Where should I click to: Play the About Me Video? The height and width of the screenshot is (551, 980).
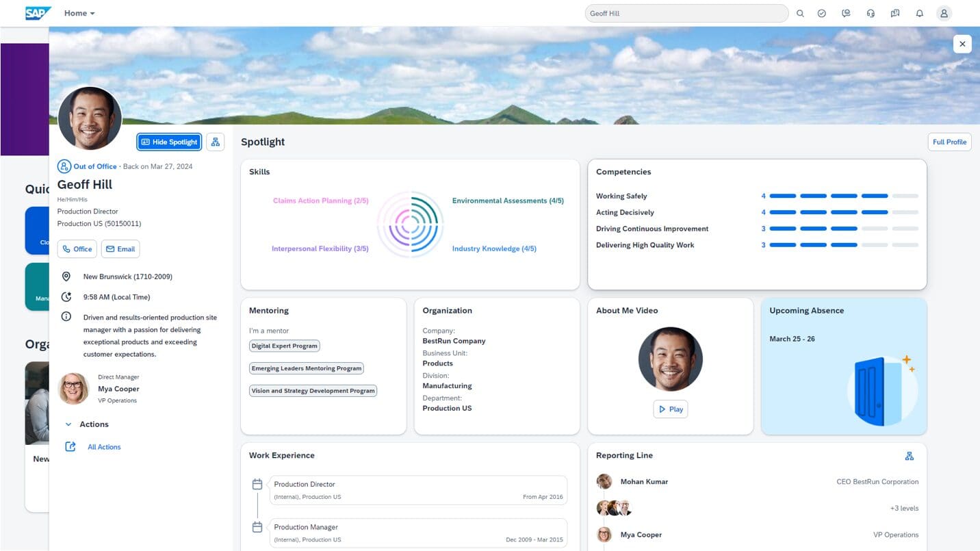(670, 409)
